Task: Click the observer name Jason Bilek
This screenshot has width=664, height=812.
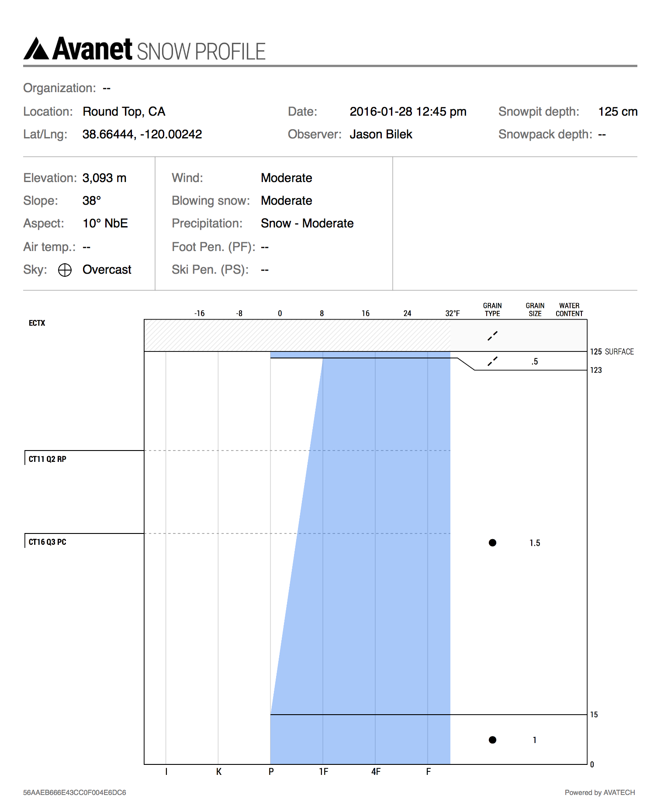Action: click(x=380, y=134)
